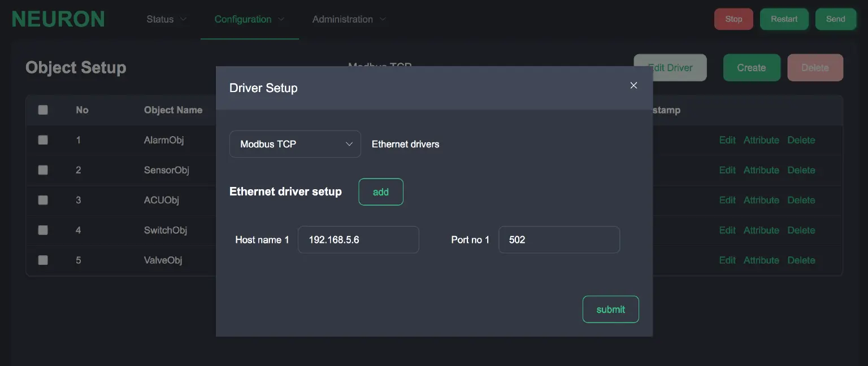Click Edit link in SwitchObj row
The image size is (868, 366).
coord(727,230)
